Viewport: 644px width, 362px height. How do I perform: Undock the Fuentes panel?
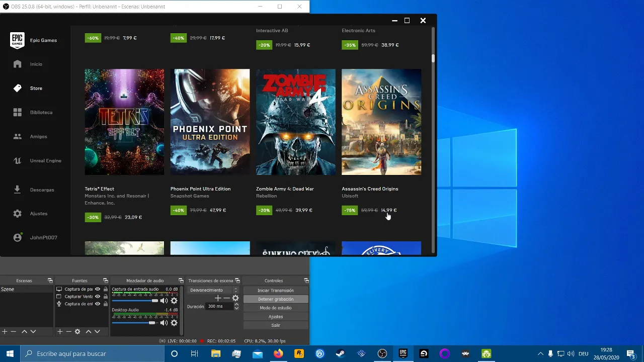pos(105,281)
